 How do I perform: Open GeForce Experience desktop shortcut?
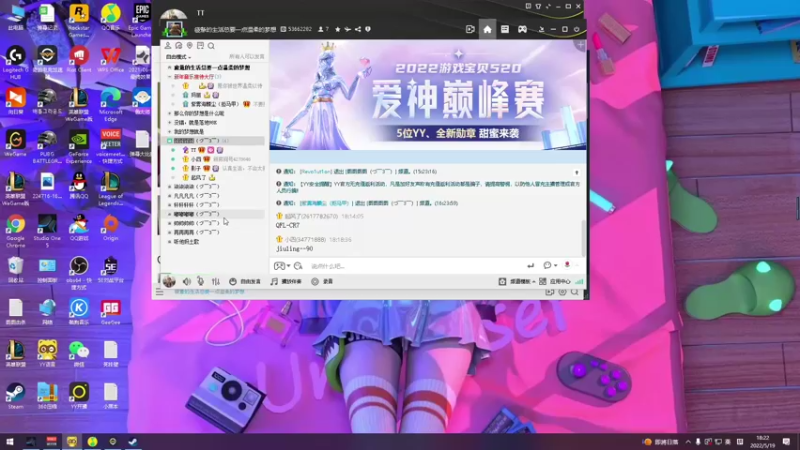pyautogui.click(x=79, y=147)
